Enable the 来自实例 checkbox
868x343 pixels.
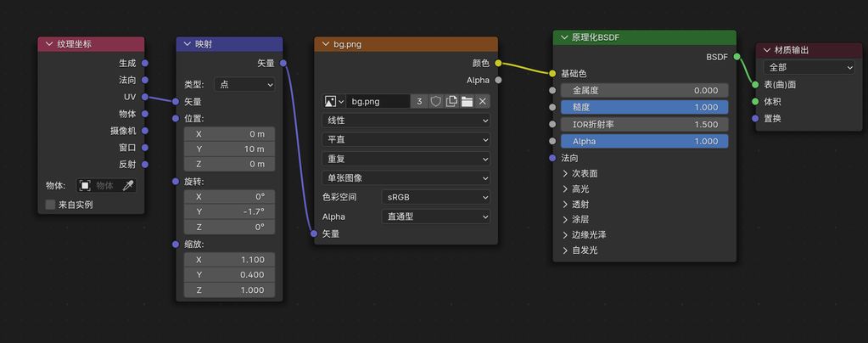51,205
